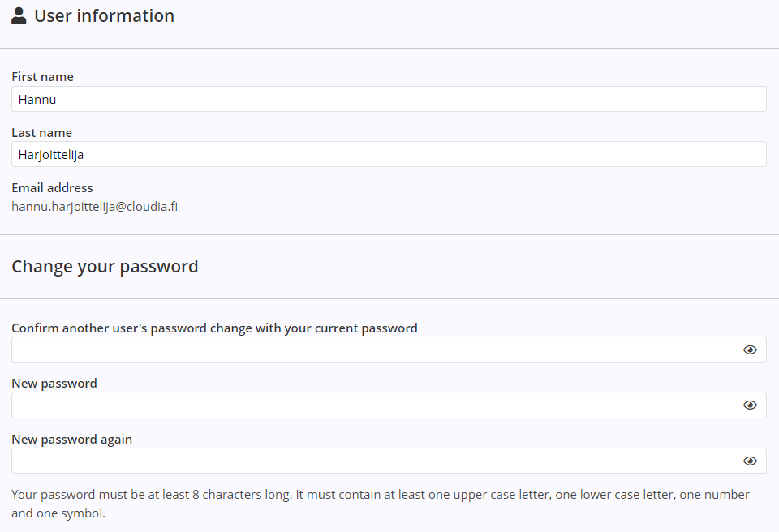Click the First name label
This screenshot has height=532, width=779.
pyautogui.click(x=42, y=77)
